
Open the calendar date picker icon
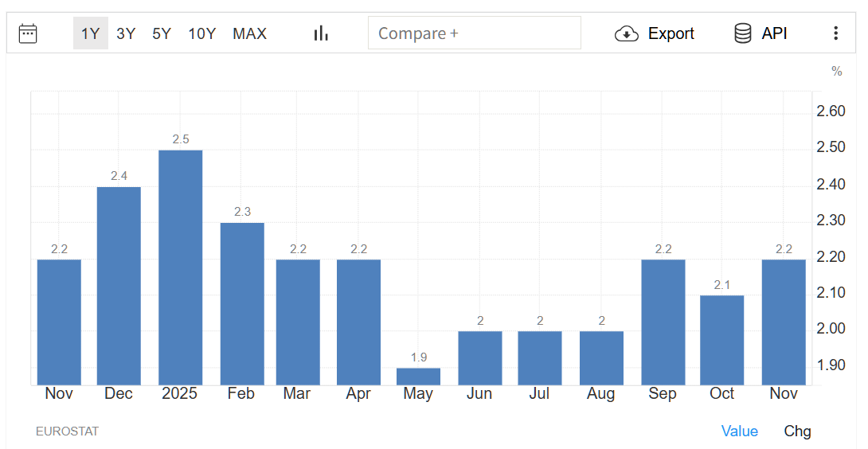(x=28, y=33)
